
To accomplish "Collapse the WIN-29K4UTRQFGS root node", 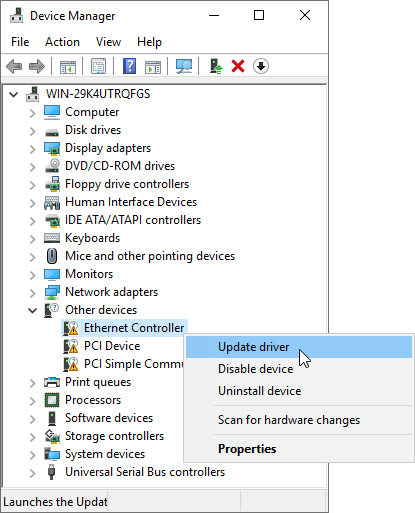I will [x=14, y=94].
